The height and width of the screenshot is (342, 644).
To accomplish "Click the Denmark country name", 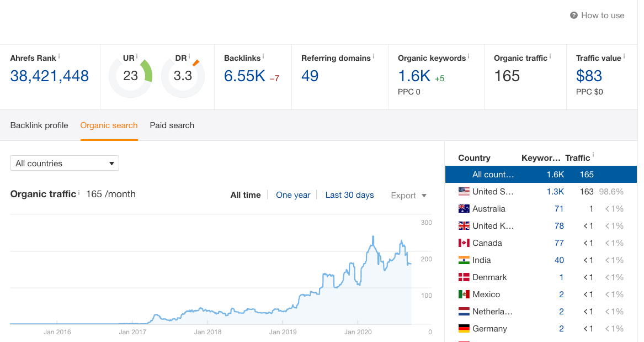I will point(489,277).
